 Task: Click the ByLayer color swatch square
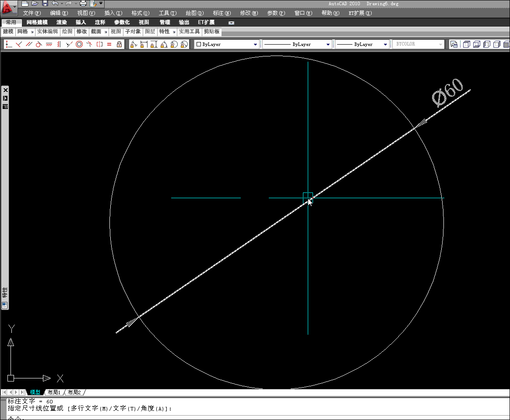click(199, 44)
